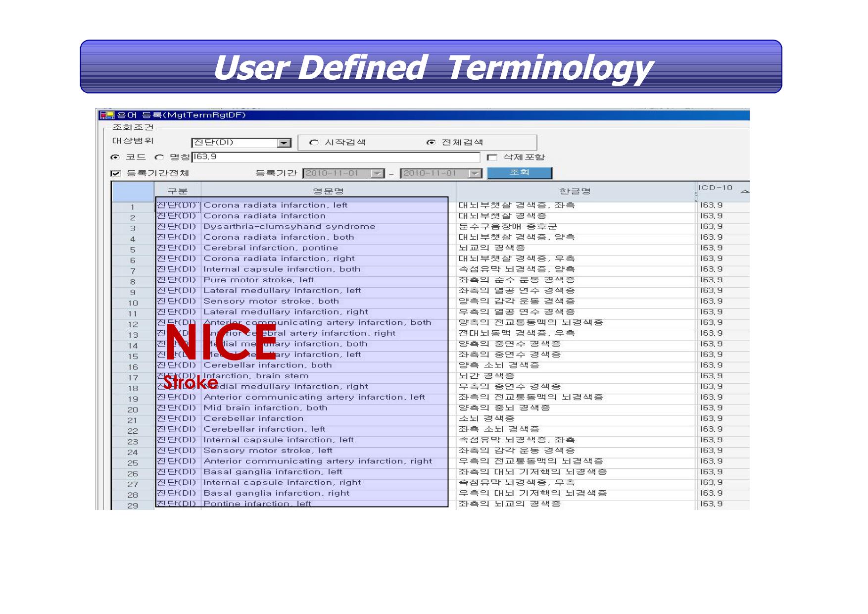Toggle the 등록기간전체 checkbox
Image resolution: width=868 pixels, height=614 pixels.
click(x=115, y=173)
